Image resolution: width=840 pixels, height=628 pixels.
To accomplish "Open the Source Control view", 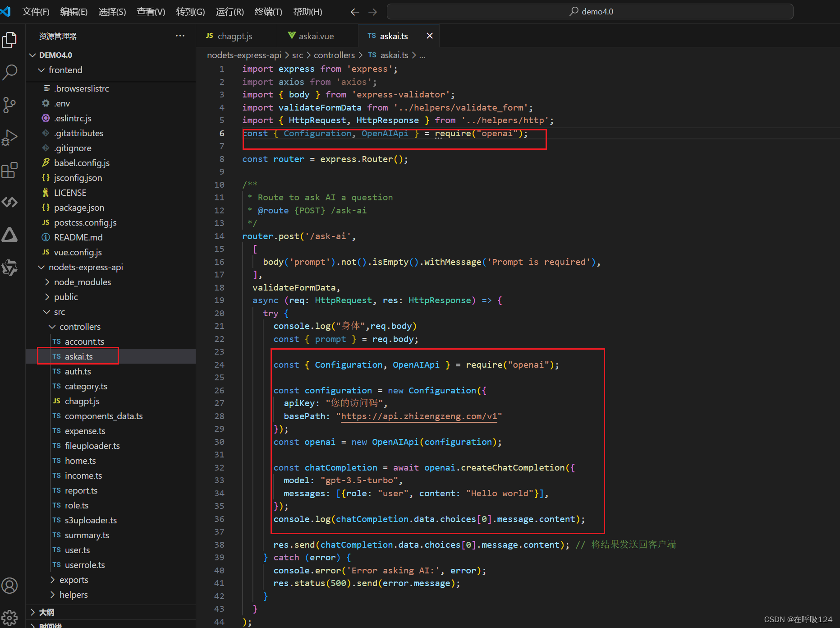I will click(x=9, y=105).
